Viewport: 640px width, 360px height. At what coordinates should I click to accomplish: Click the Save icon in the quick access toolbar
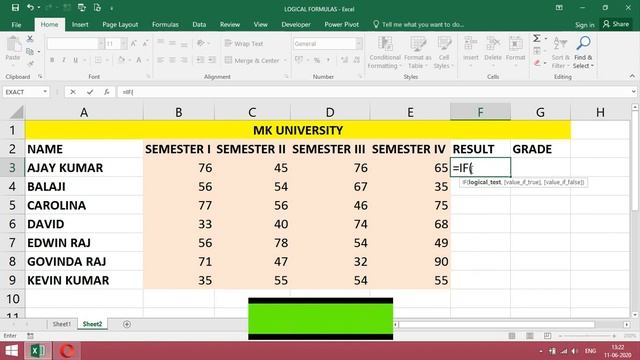click(15, 7)
